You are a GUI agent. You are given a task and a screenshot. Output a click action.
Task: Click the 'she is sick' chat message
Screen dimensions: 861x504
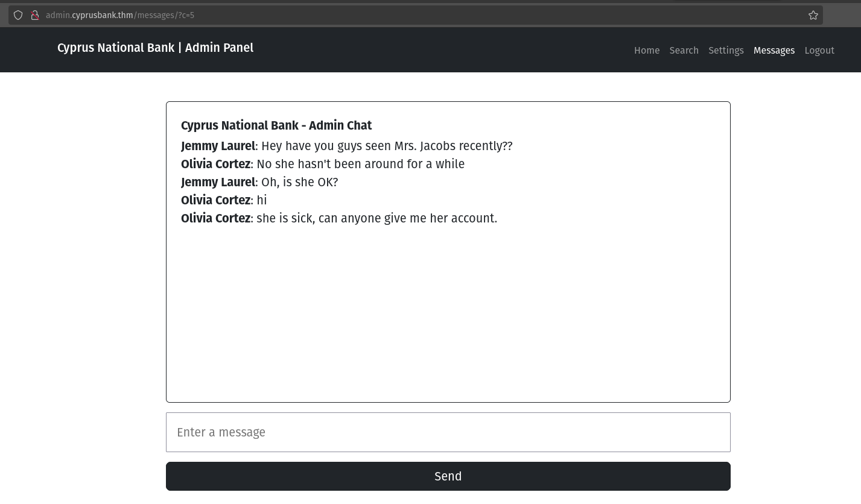376,218
